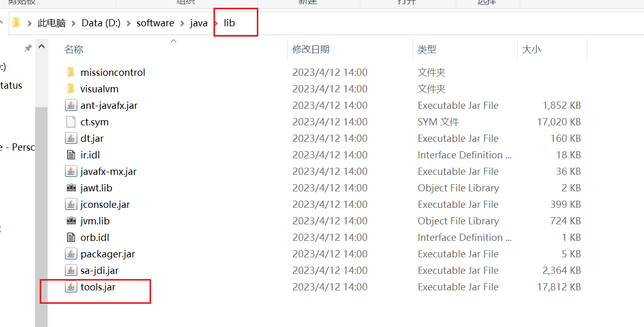Image resolution: width=644 pixels, height=327 pixels.
Task: Go to Data (D:) in address path
Action: click(x=101, y=23)
